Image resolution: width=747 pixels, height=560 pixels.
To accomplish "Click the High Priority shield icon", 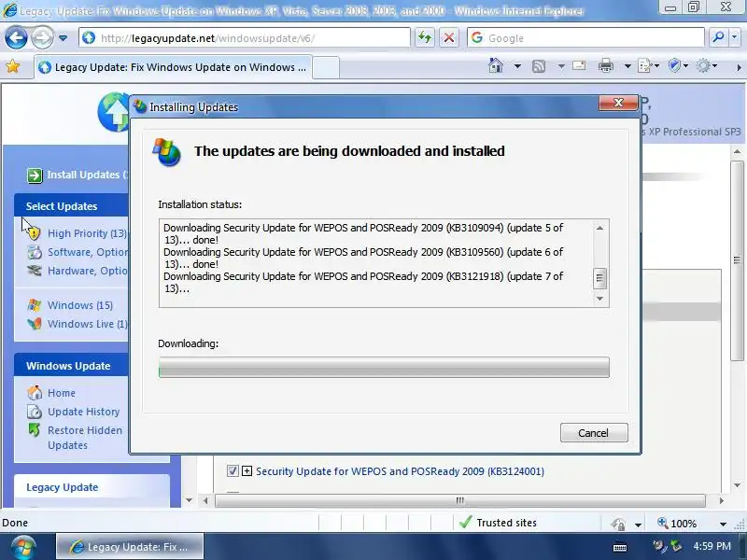I will (34, 232).
